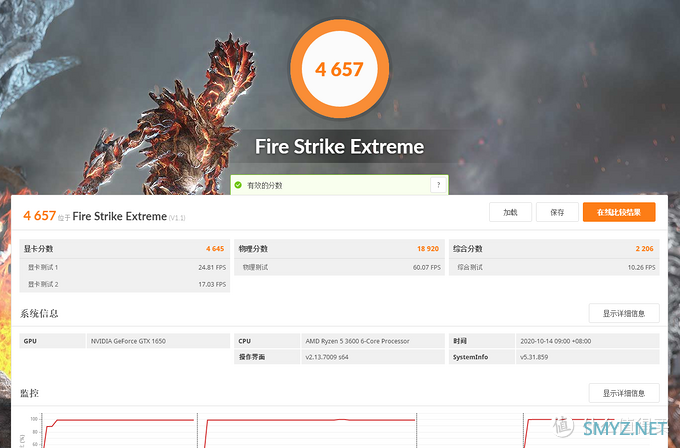Click the orange 在线比较结果 button

(619, 212)
